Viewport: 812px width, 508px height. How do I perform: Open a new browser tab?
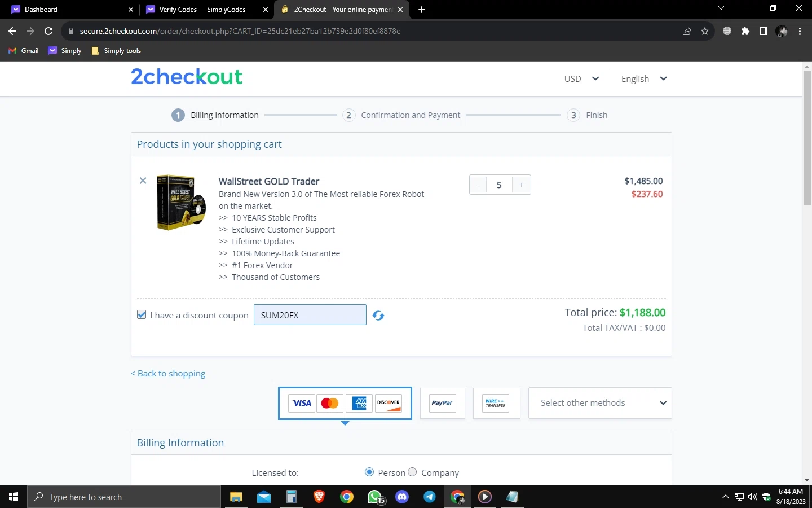click(x=422, y=9)
